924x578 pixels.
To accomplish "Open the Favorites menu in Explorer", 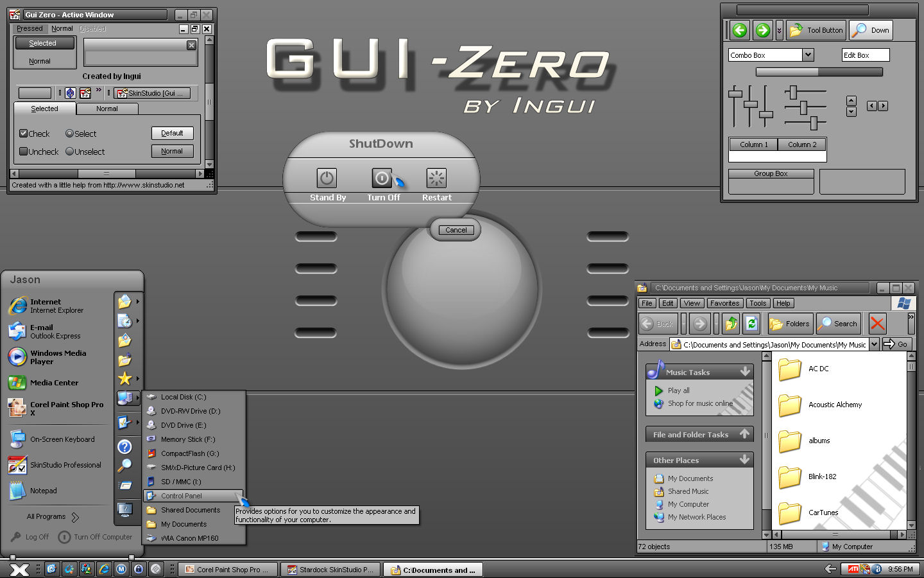I will coord(724,302).
